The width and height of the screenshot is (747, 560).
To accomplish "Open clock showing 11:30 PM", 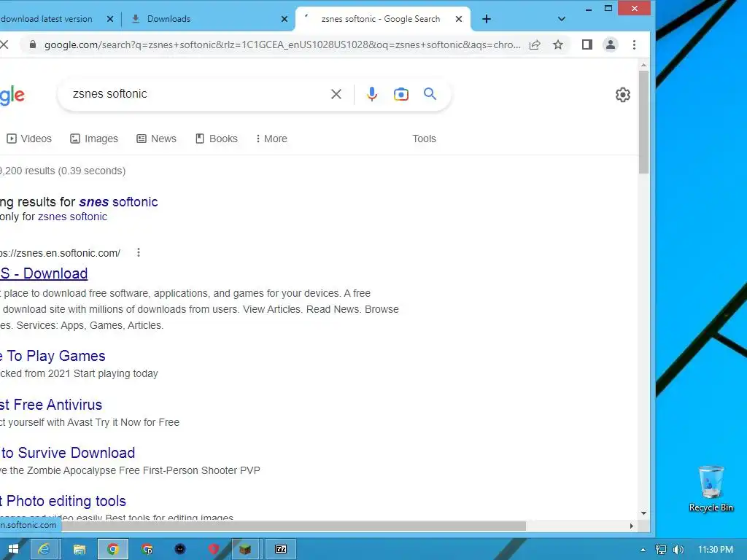I will click(x=716, y=550).
